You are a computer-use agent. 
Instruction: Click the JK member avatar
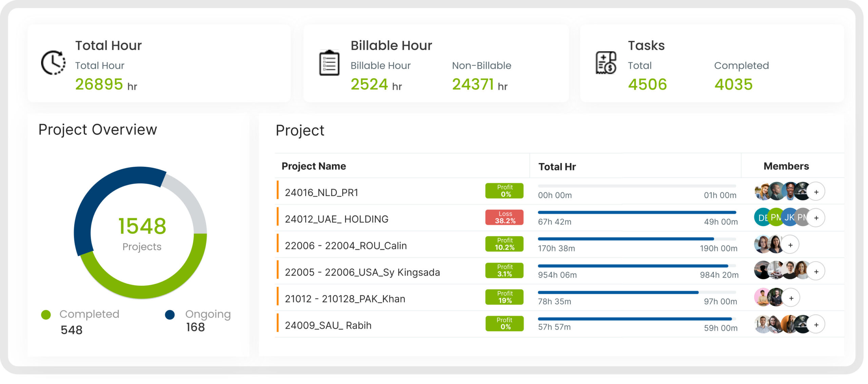(789, 218)
